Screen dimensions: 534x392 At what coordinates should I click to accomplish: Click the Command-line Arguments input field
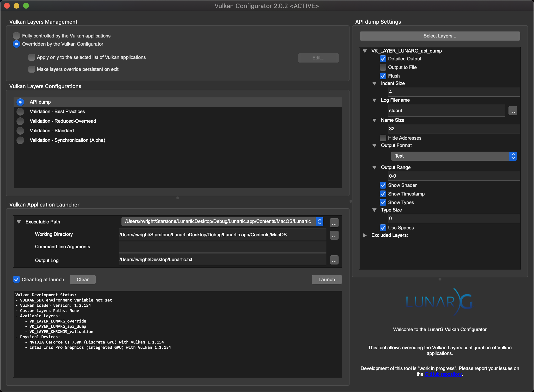pos(222,247)
